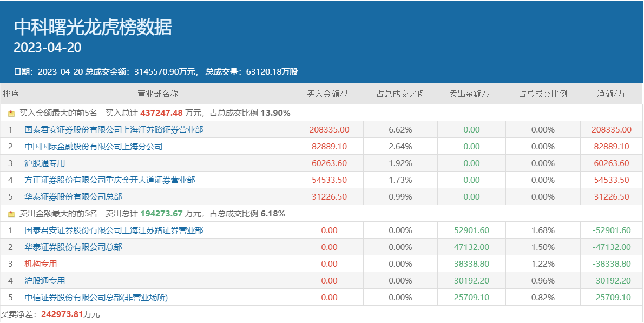Click 华泰证券股份有限公司总部 in the sell top-5 list

click(73, 247)
